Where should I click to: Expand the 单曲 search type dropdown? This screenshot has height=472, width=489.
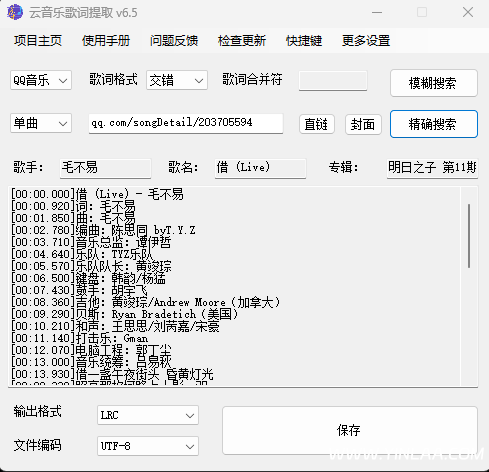click(x=41, y=123)
